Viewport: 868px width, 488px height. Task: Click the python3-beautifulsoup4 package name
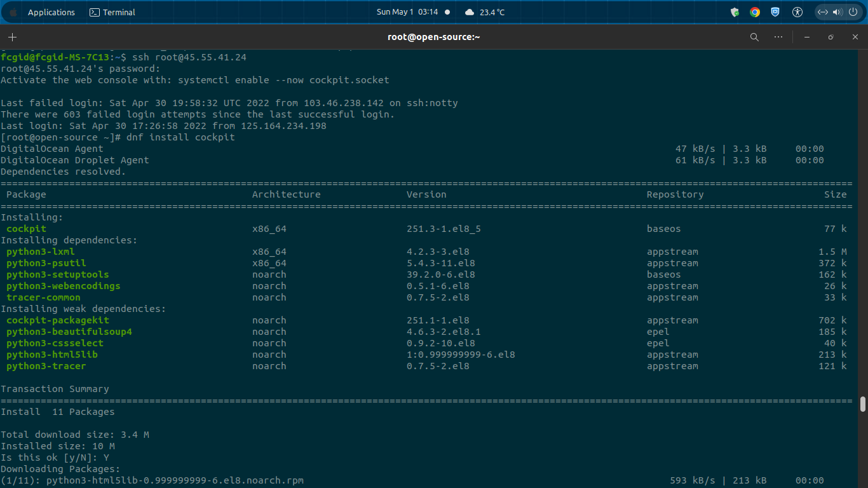point(69,332)
